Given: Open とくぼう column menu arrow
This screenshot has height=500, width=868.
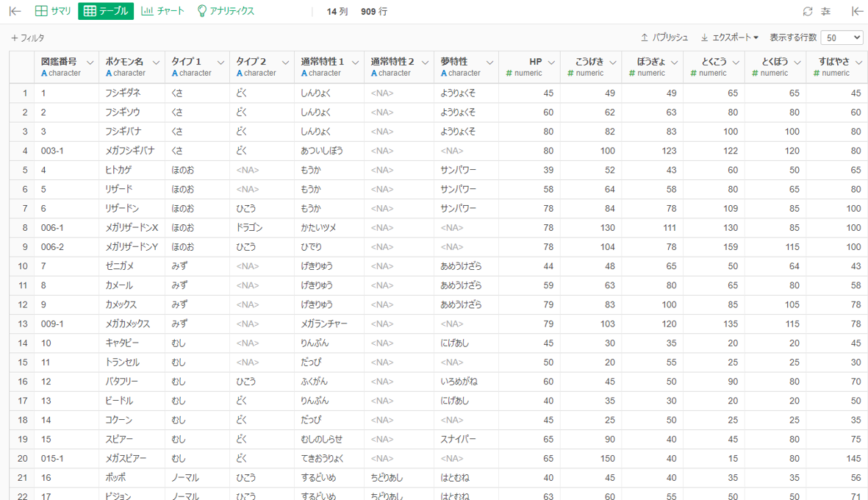Looking at the screenshot, I should [797, 63].
